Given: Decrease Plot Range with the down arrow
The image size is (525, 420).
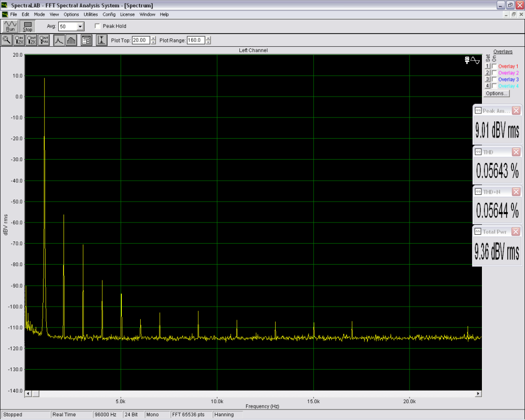Looking at the screenshot, I should (208, 43).
